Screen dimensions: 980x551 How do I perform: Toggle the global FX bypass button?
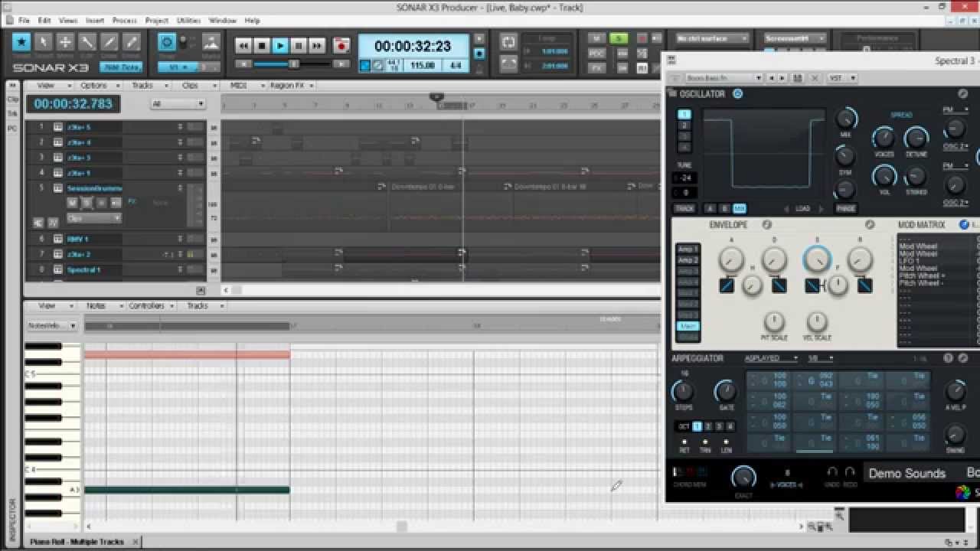(x=596, y=67)
